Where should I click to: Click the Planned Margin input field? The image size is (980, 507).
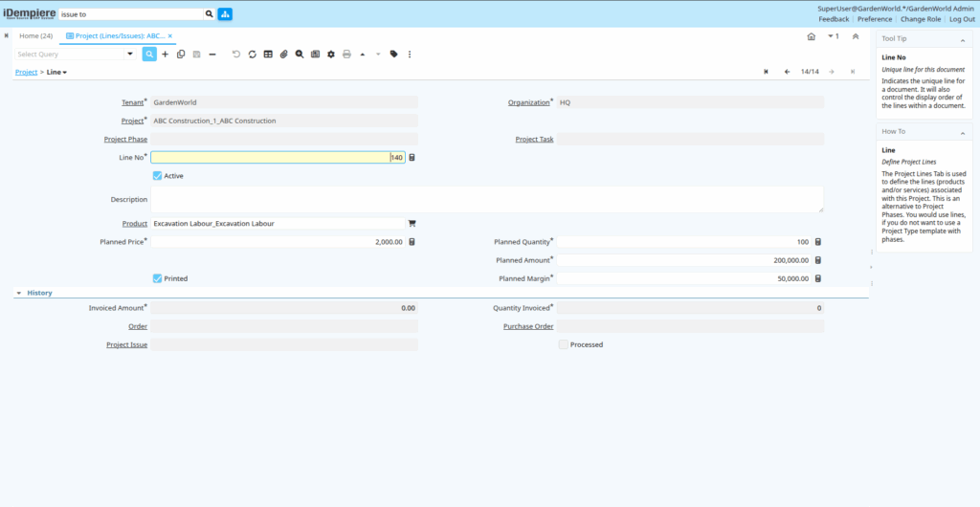pyautogui.click(x=683, y=278)
